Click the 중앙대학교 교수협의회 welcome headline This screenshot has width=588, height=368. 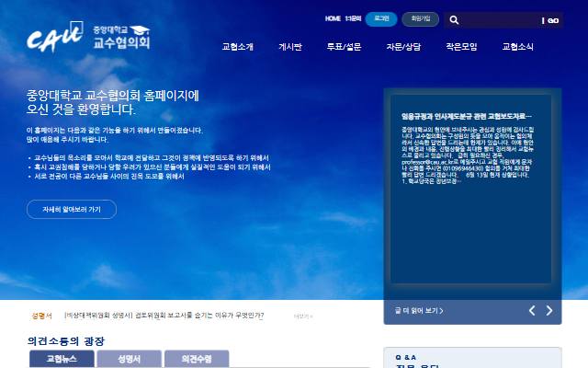click(112, 102)
